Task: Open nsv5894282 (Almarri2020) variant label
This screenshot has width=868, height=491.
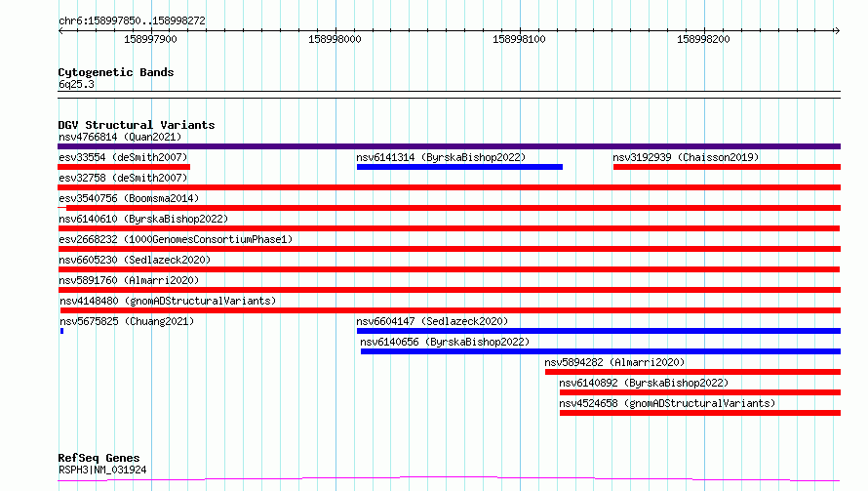Action: (614, 362)
